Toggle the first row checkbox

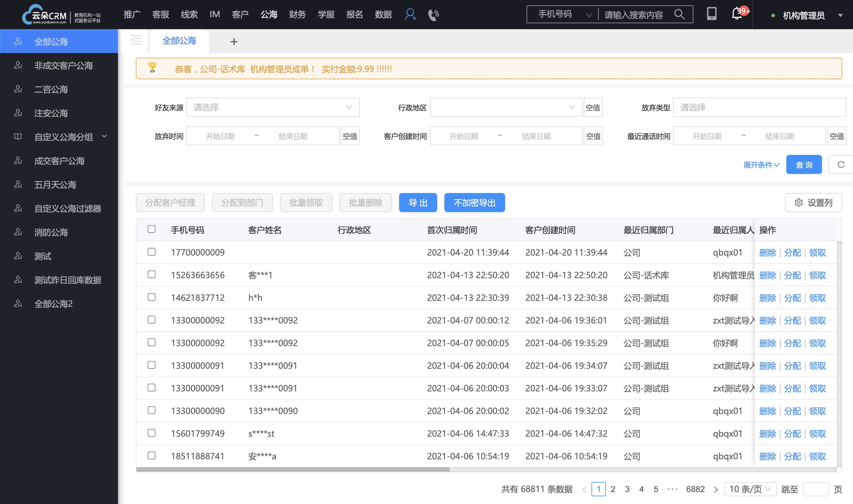(151, 252)
